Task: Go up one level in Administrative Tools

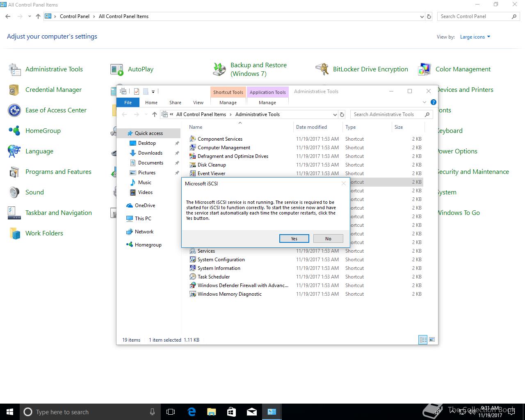Action: [x=154, y=114]
